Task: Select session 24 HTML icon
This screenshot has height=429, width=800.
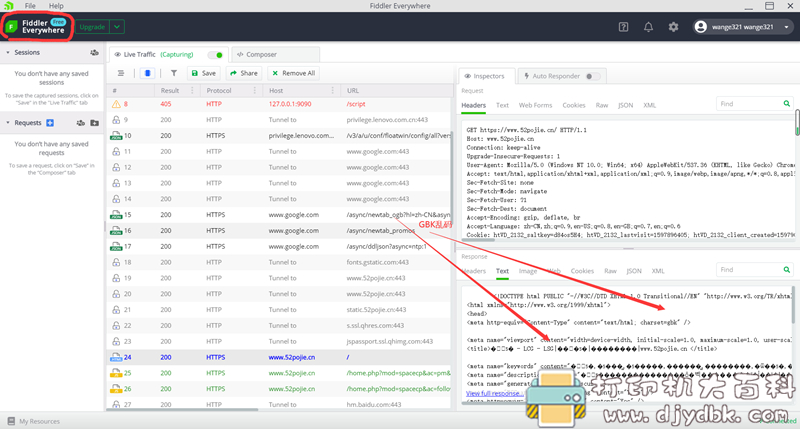Action: coord(116,358)
